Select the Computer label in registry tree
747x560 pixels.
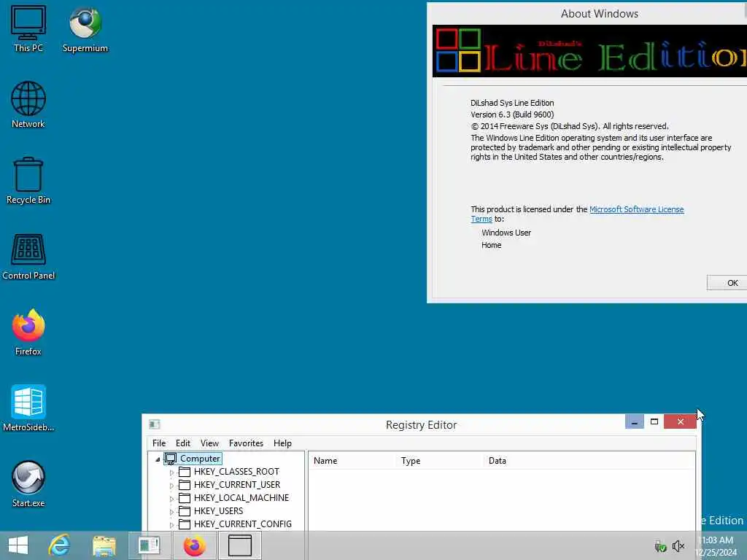coord(200,459)
